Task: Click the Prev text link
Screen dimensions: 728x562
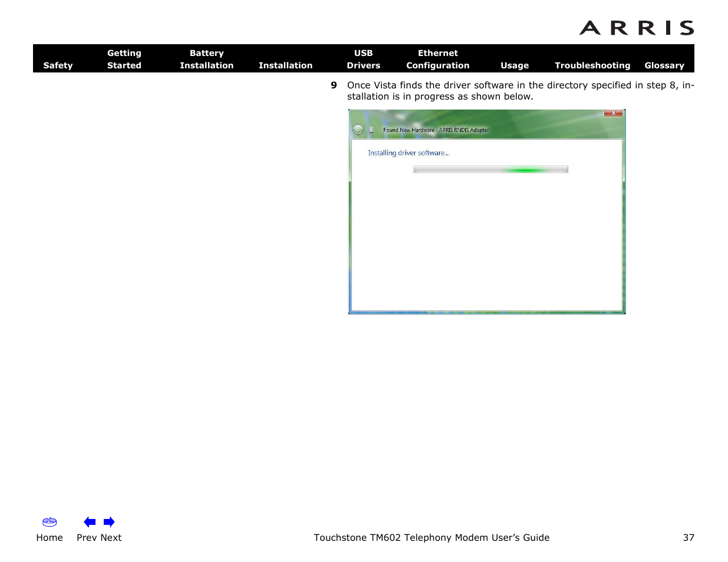Action: (87, 537)
